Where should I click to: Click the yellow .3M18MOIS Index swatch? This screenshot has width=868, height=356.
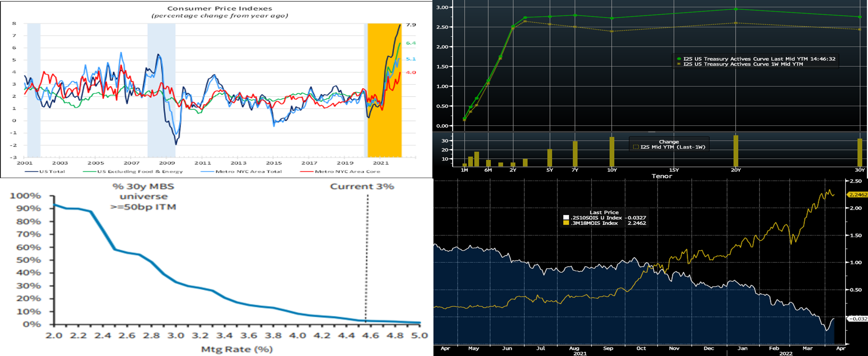[566, 223]
